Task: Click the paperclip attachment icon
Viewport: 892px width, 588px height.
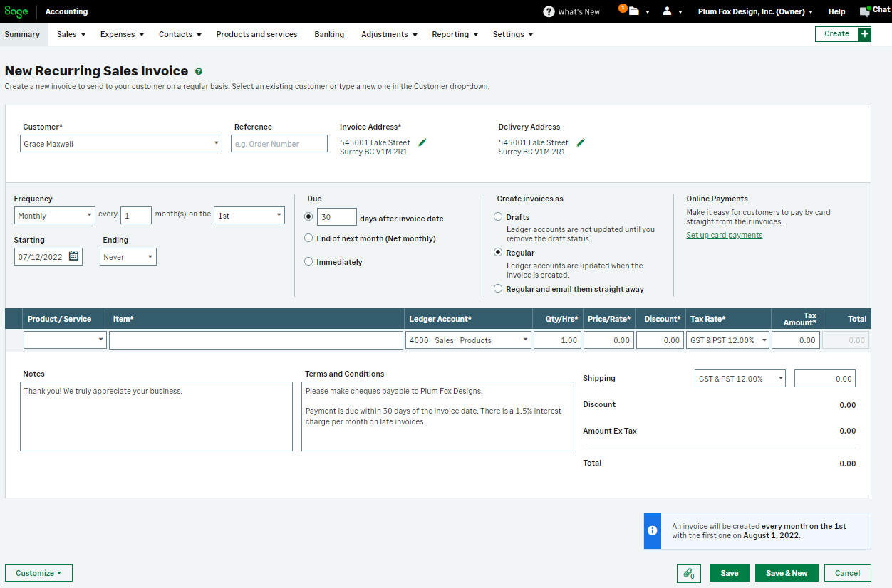Action: pos(688,573)
